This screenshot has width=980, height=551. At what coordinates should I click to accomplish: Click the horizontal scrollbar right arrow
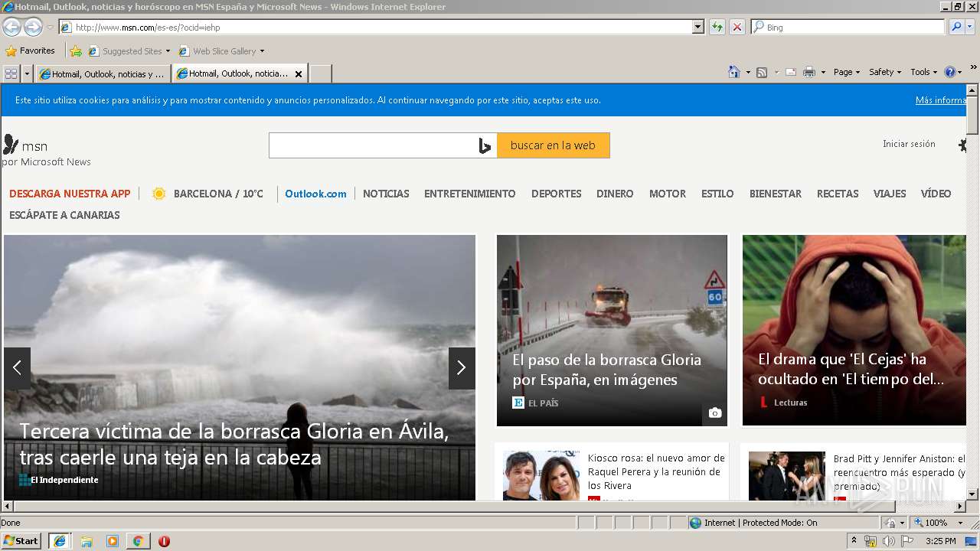960,507
